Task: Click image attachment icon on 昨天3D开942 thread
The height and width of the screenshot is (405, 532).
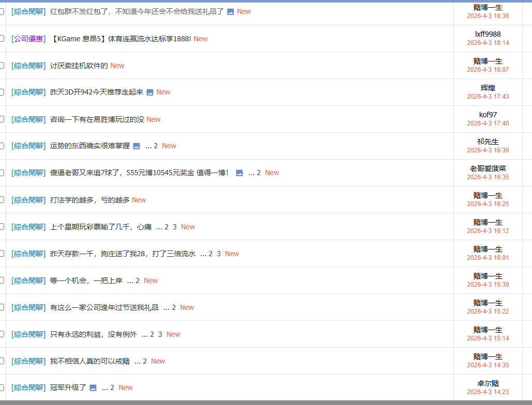Action: coord(150,92)
